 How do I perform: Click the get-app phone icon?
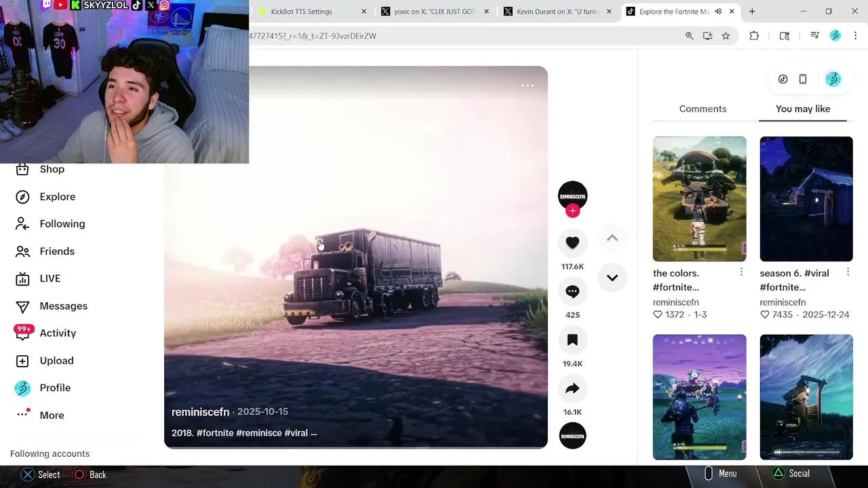pos(803,79)
